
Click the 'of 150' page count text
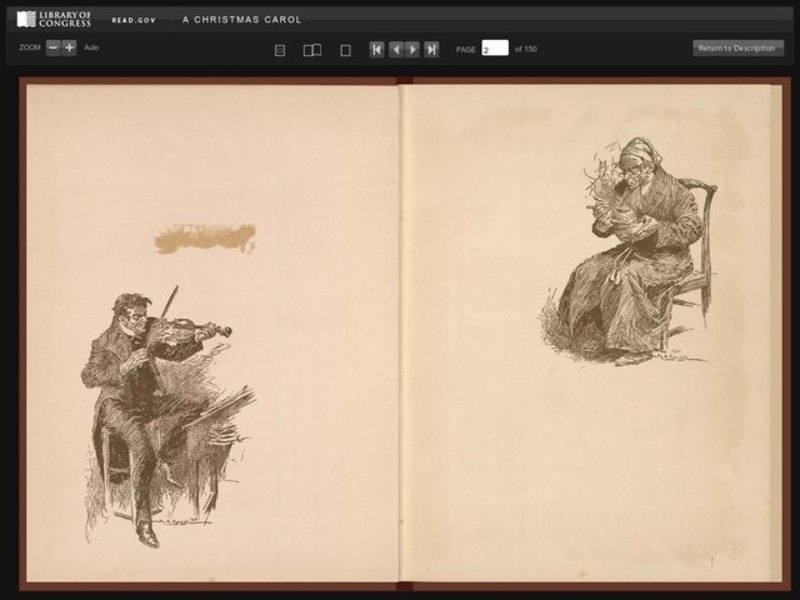pyautogui.click(x=527, y=47)
